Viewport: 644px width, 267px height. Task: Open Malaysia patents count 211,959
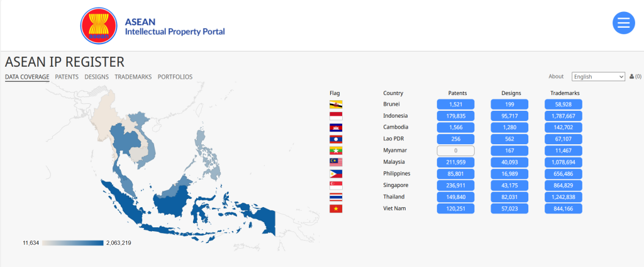455,162
